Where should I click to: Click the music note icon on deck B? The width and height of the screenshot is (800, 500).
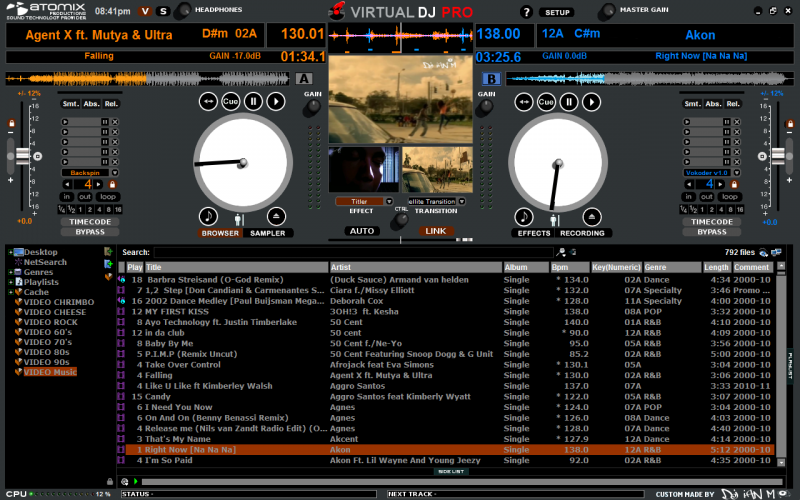(524, 217)
